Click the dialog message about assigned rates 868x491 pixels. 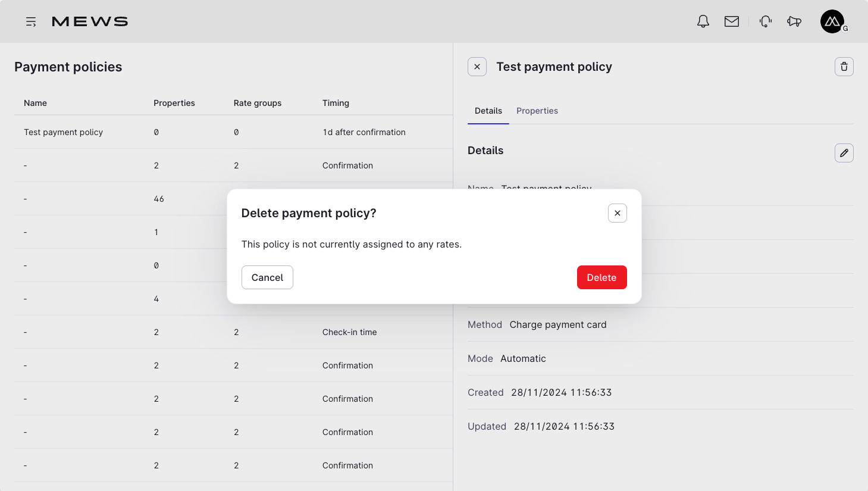[x=352, y=244]
